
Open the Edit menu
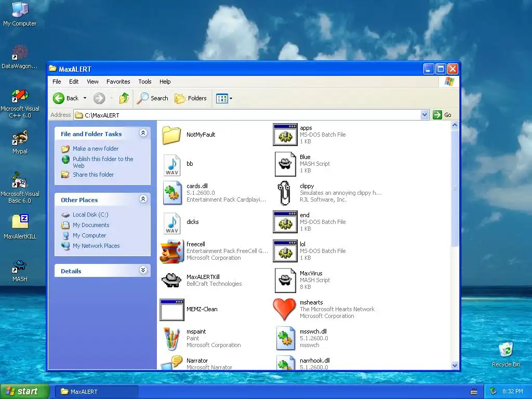pyautogui.click(x=74, y=82)
